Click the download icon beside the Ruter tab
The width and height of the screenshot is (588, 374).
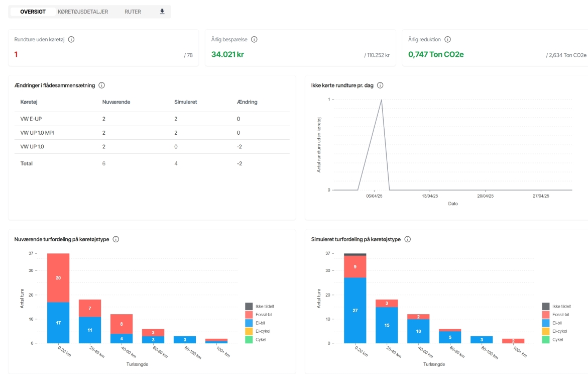[162, 12]
